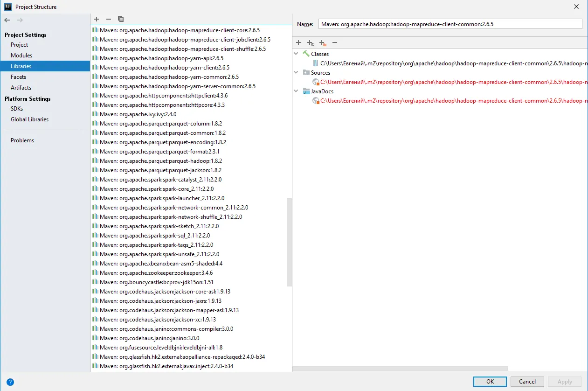The width and height of the screenshot is (588, 391).
Task: Click jar icon of Classes path entry
Action: (316, 63)
